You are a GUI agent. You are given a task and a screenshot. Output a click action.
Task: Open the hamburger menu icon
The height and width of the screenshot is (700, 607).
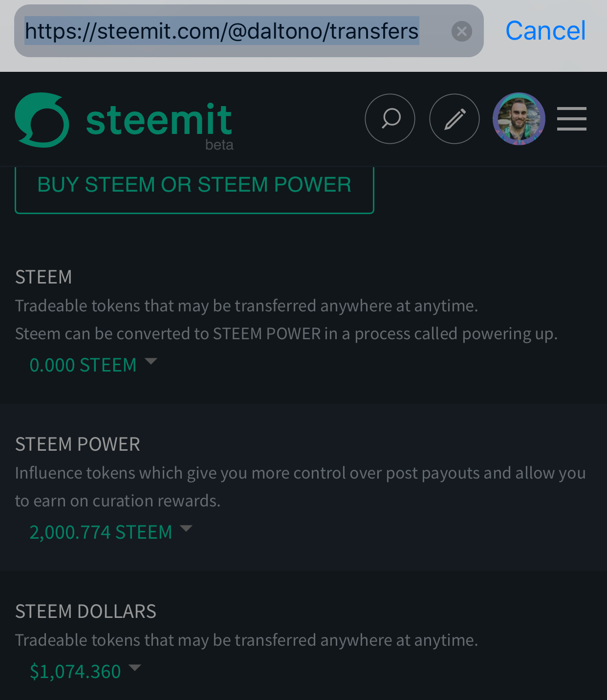tap(571, 119)
